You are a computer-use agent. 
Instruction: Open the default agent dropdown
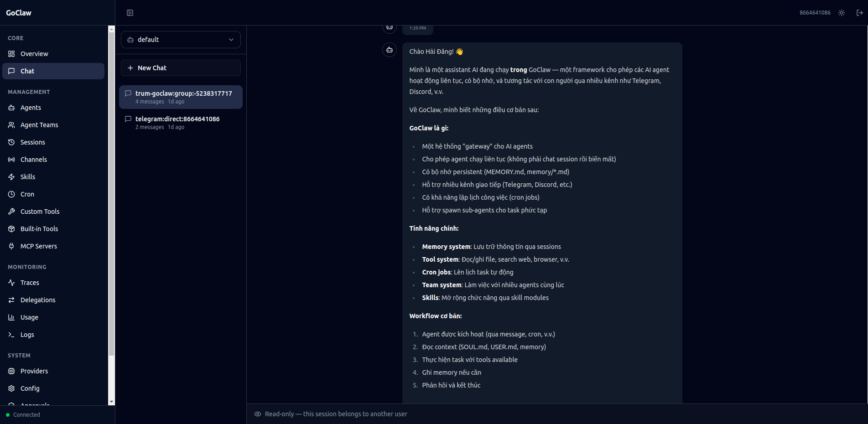tap(180, 40)
